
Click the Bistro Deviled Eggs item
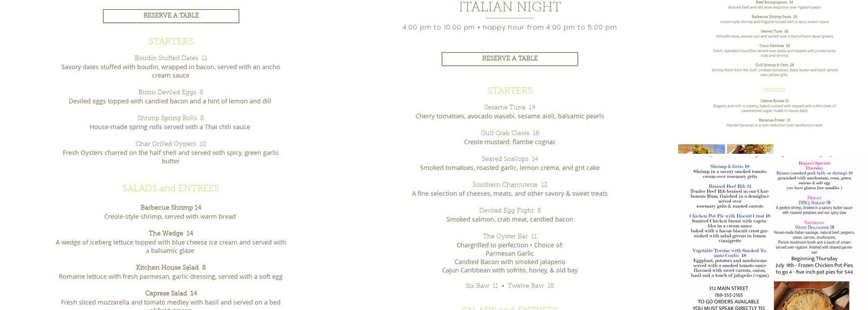click(x=171, y=92)
